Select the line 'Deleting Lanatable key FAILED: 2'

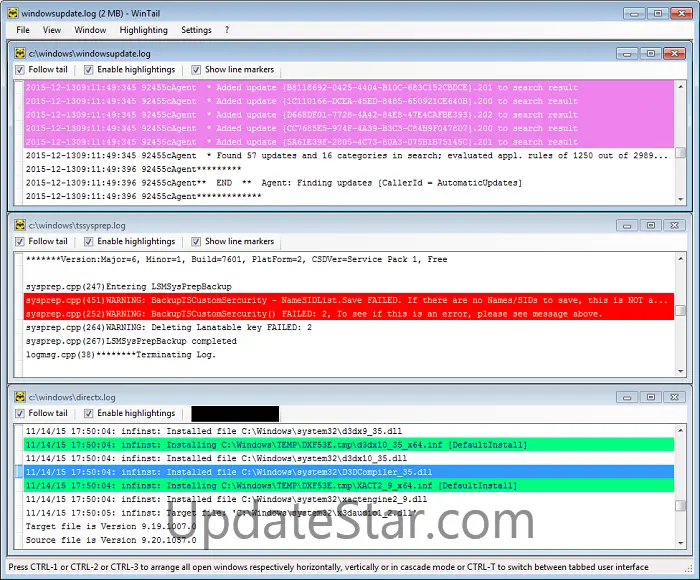[x=349, y=327]
